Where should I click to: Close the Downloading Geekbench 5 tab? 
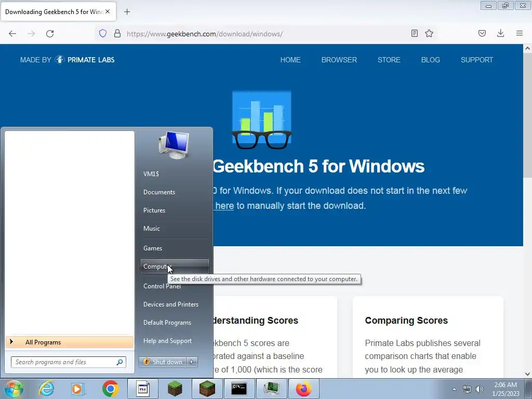(108, 11)
